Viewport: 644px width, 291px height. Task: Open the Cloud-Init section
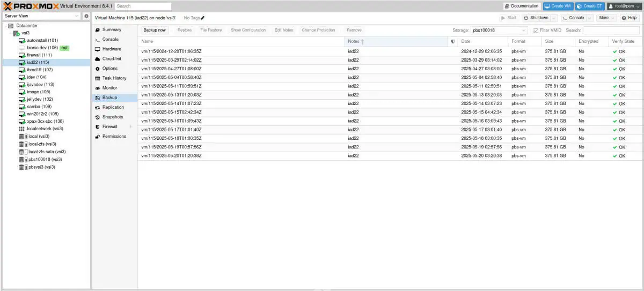(111, 59)
